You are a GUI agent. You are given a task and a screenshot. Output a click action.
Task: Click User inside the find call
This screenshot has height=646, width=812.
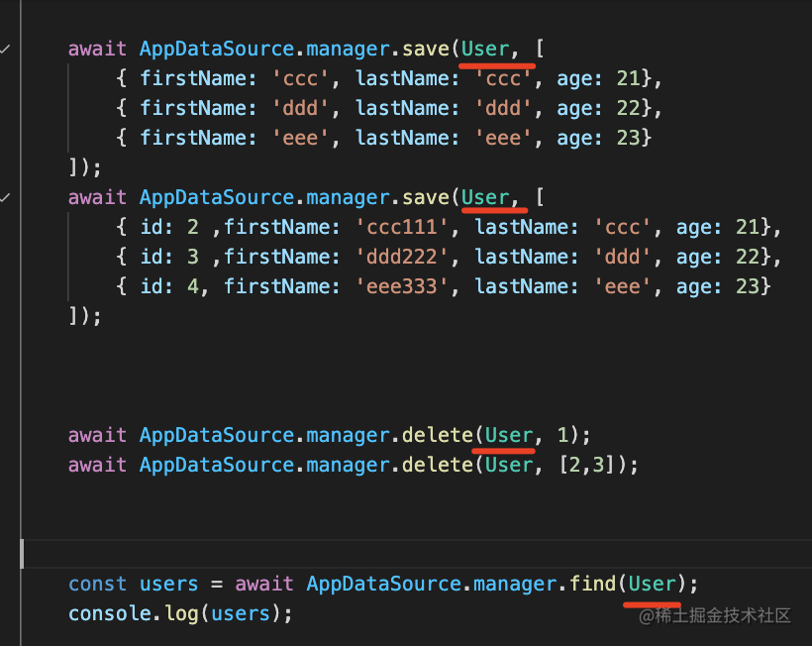click(652, 584)
